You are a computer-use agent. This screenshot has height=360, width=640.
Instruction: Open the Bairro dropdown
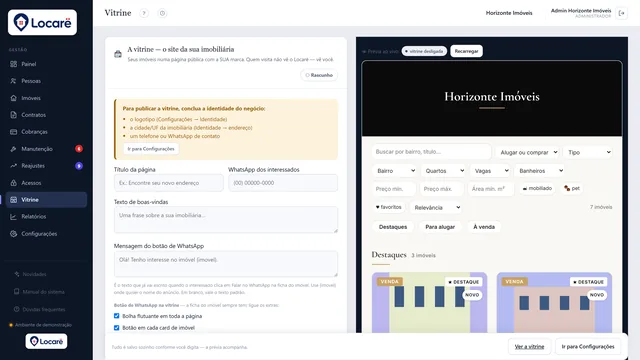(394, 171)
